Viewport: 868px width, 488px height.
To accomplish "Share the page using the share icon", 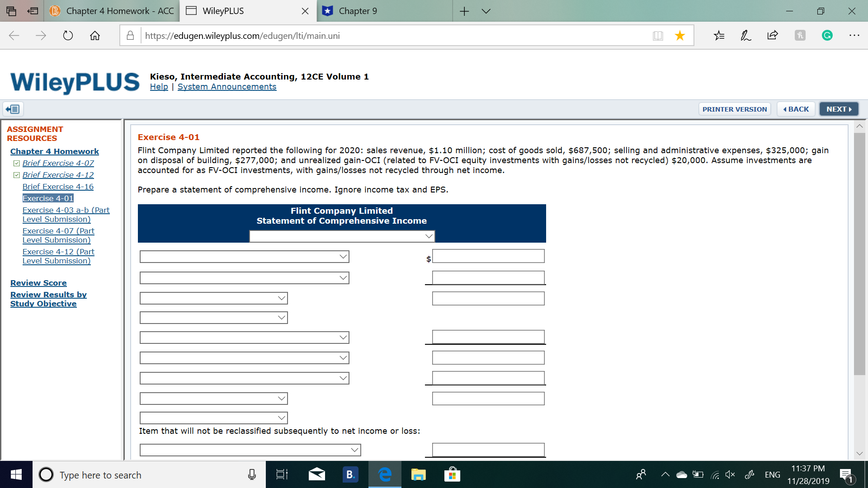I will [x=773, y=35].
